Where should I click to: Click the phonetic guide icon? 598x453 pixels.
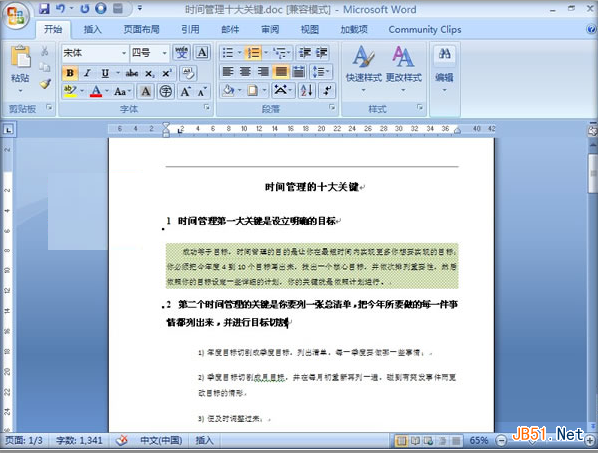tap(181, 53)
